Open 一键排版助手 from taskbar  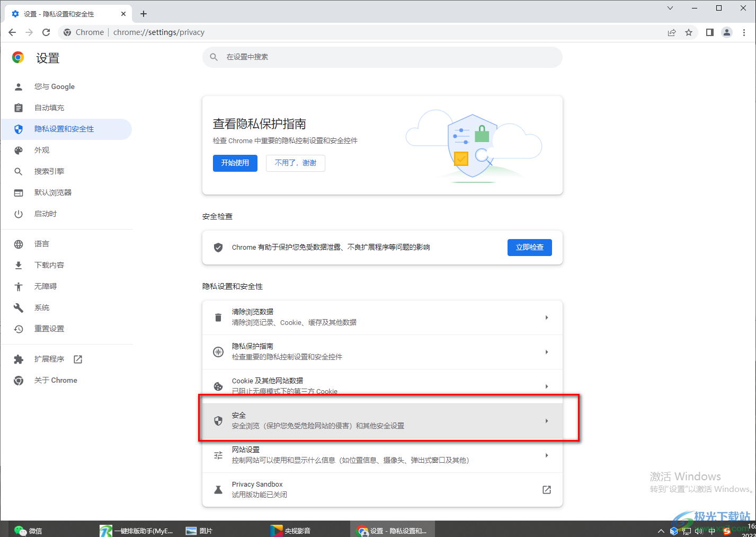tap(137, 530)
